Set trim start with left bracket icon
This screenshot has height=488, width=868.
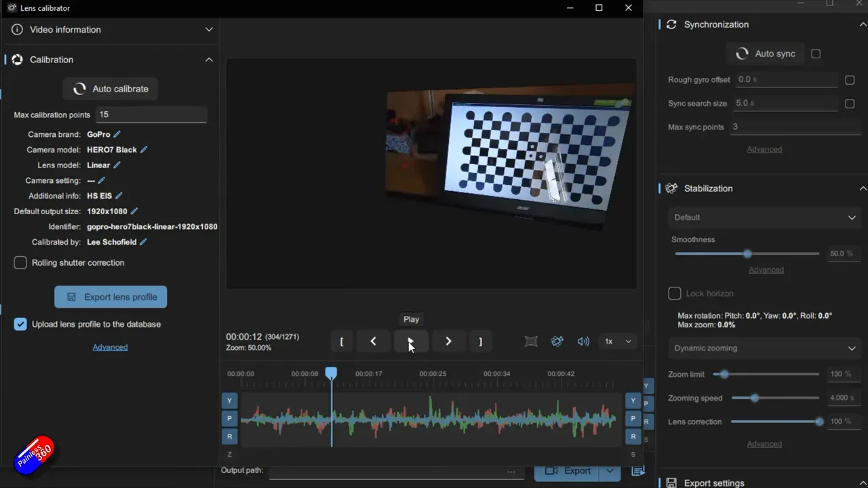(341, 342)
